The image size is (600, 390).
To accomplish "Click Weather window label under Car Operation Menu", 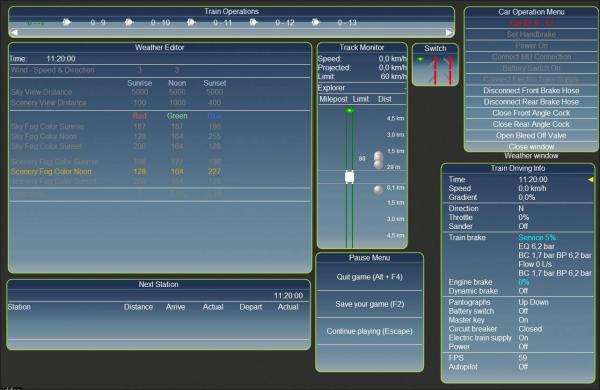I will [x=531, y=156].
